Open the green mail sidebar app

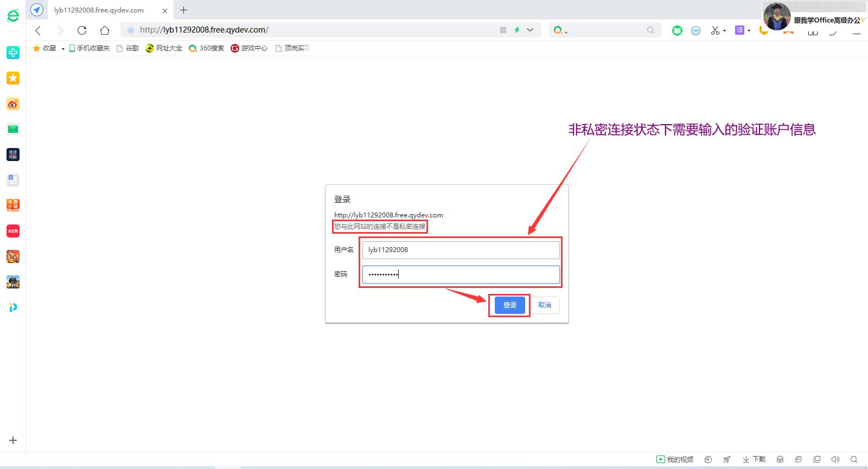click(13, 129)
